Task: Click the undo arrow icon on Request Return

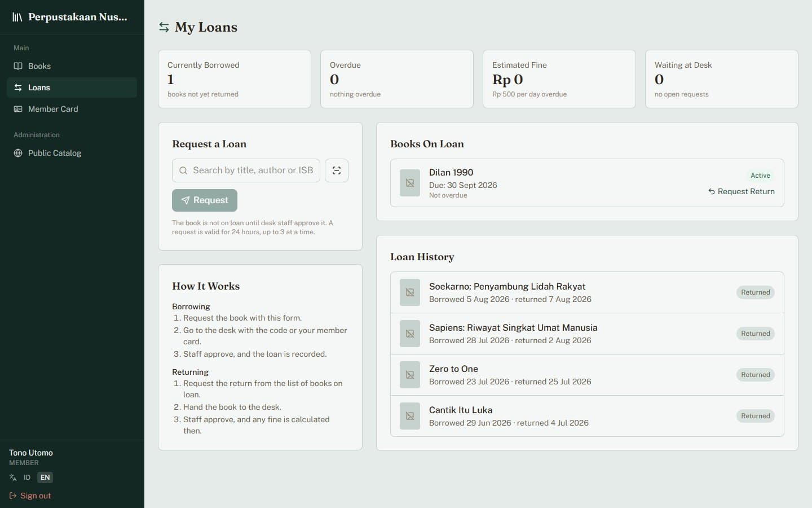Action: pos(712,191)
